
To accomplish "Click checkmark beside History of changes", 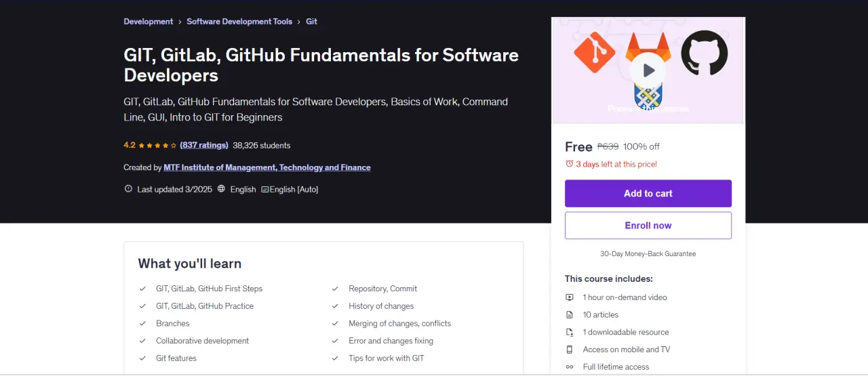I will tap(335, 306).
